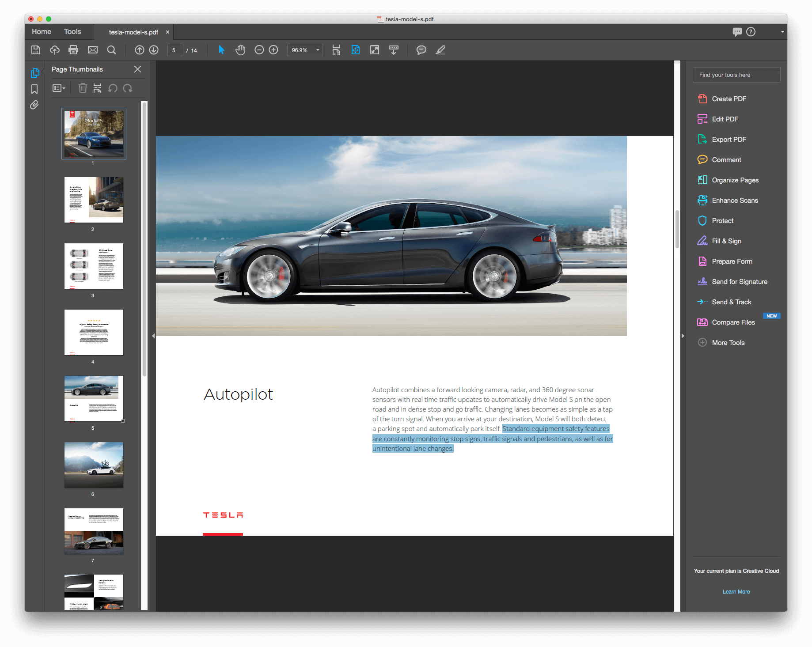Edit the current page number field
This screenshot has width=812, height=647.
coord(175,50)
